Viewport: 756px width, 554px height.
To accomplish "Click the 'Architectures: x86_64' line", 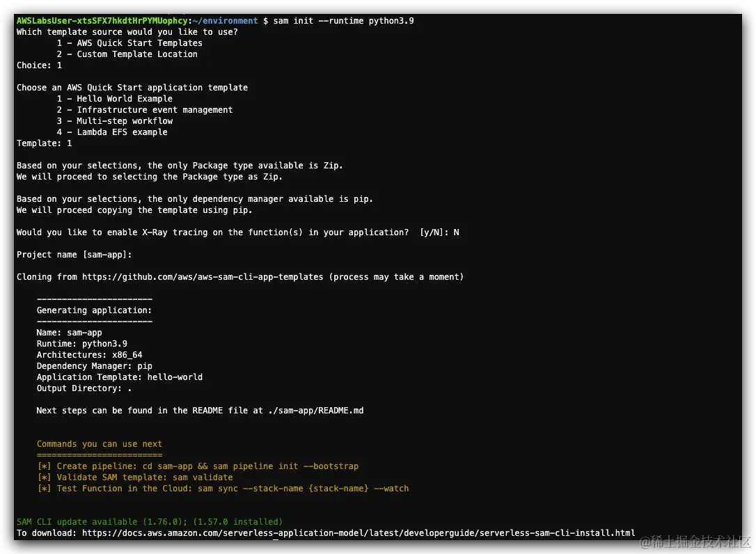I will (90, 354).
